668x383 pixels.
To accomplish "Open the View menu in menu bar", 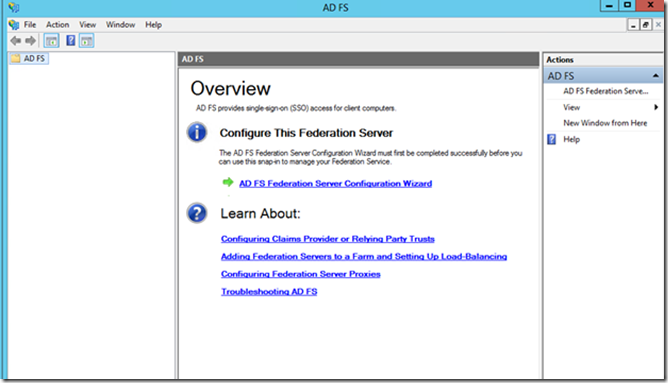I will (x=87, y=25).
